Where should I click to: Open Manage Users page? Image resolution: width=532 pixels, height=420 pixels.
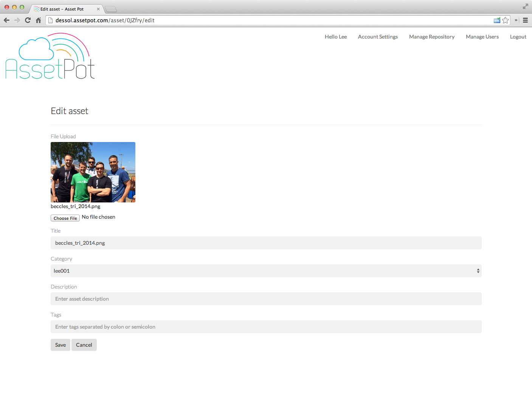(482, 37)
